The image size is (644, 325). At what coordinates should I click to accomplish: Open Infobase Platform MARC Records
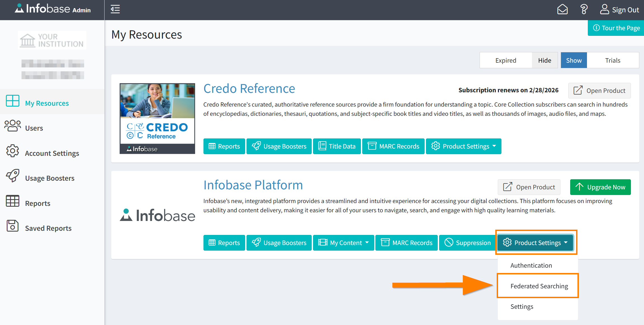[406, 243]
